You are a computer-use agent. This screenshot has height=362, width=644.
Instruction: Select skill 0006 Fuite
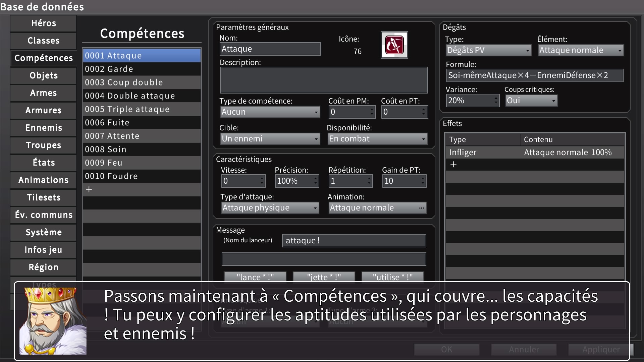[x=142, y=123]
